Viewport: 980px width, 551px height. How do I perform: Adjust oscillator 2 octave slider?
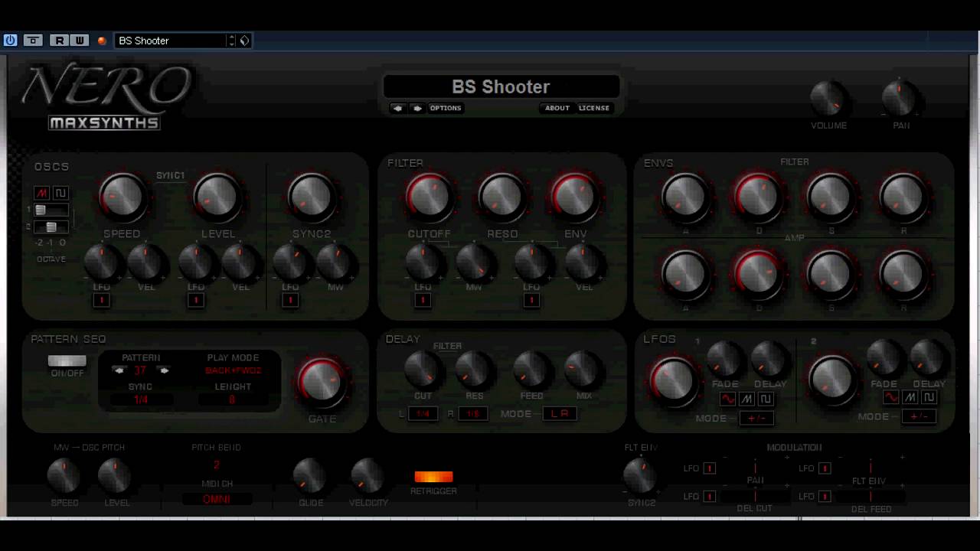[x=51, y=227]
